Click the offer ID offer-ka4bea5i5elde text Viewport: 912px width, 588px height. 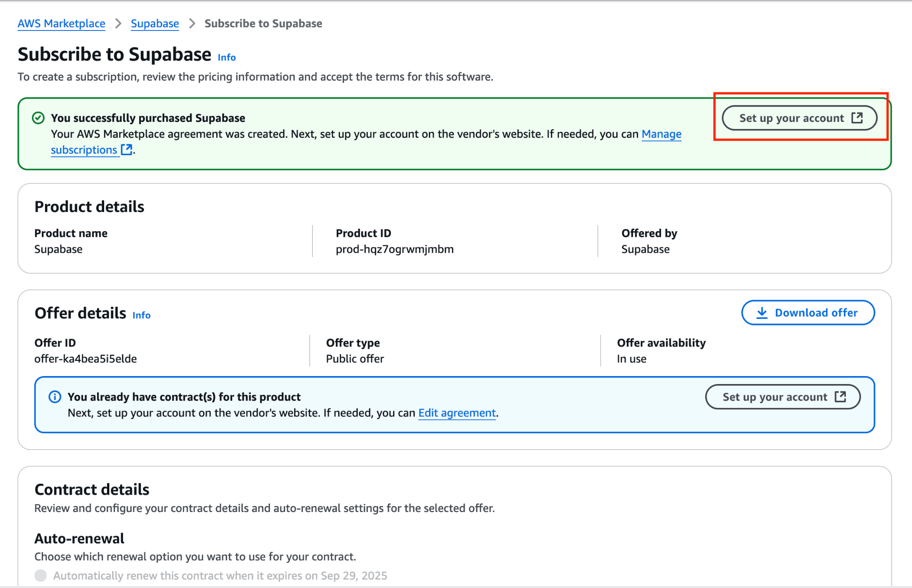click(85, 359)
